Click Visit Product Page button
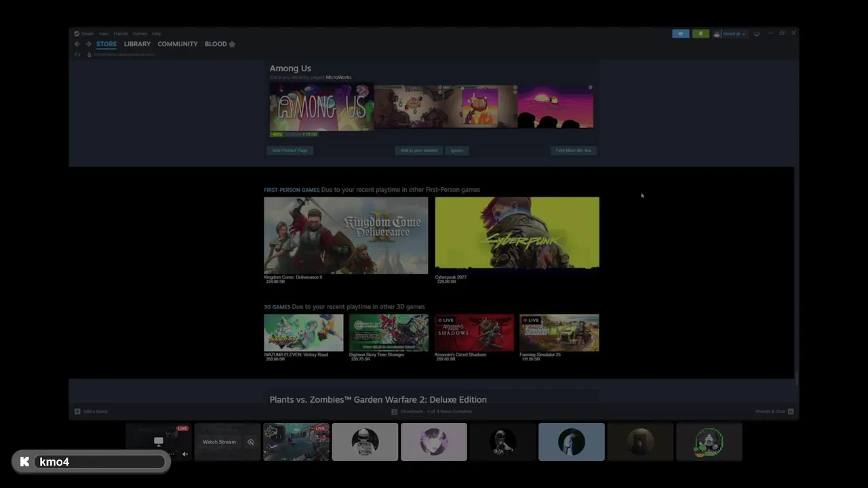This screenshot has width=868, height=488. pyautogui.click(x=290, y=150)
